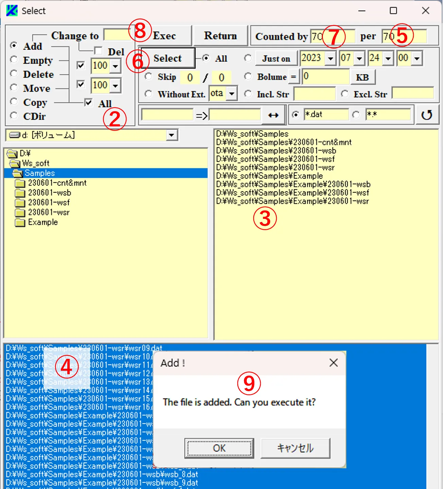The width and height of the screenshot is (448, 489).
Task: Open the ota extension dropdown
Action: point(232,93)
